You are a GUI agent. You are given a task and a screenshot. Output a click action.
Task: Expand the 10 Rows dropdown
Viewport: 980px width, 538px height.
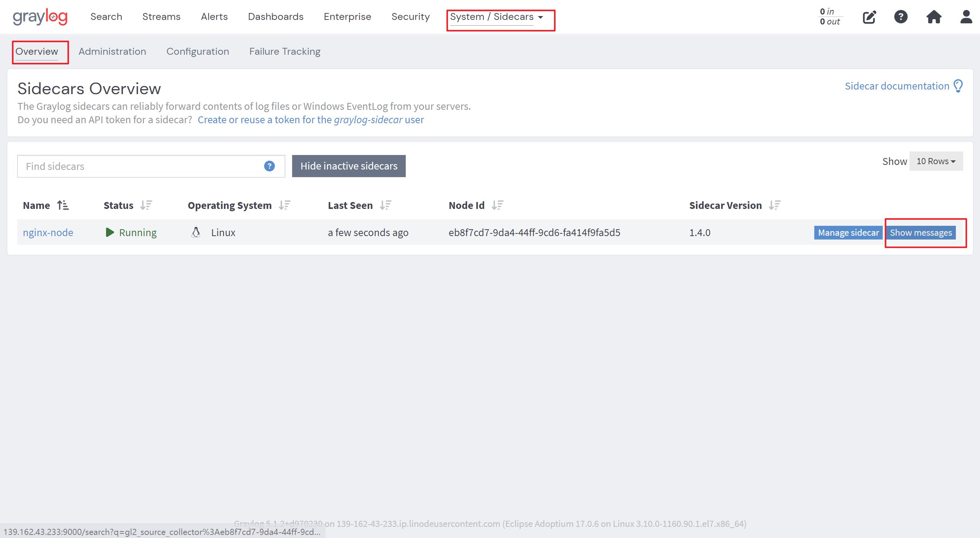click(x=936, y=161)
